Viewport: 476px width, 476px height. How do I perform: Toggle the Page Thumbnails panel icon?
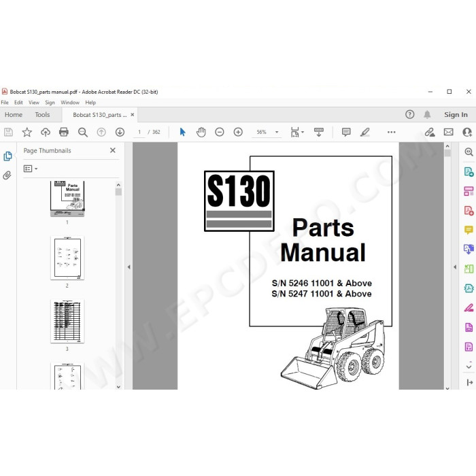tap(7, 156)
